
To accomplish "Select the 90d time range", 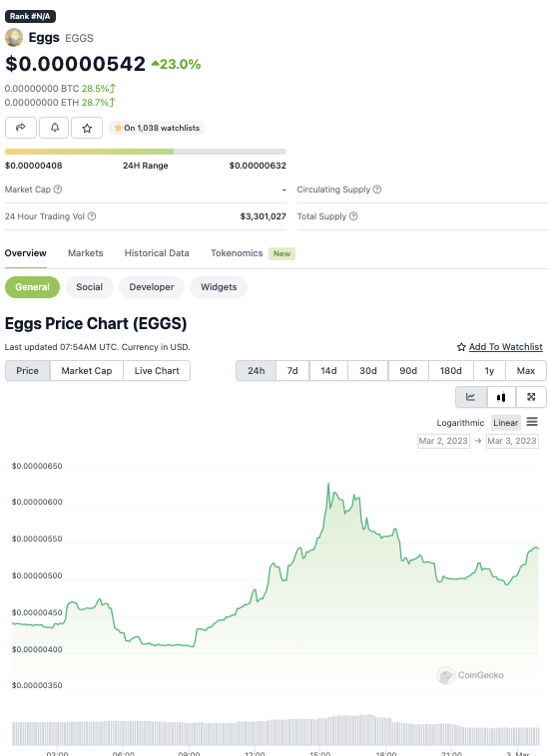I will pos(408,371).
